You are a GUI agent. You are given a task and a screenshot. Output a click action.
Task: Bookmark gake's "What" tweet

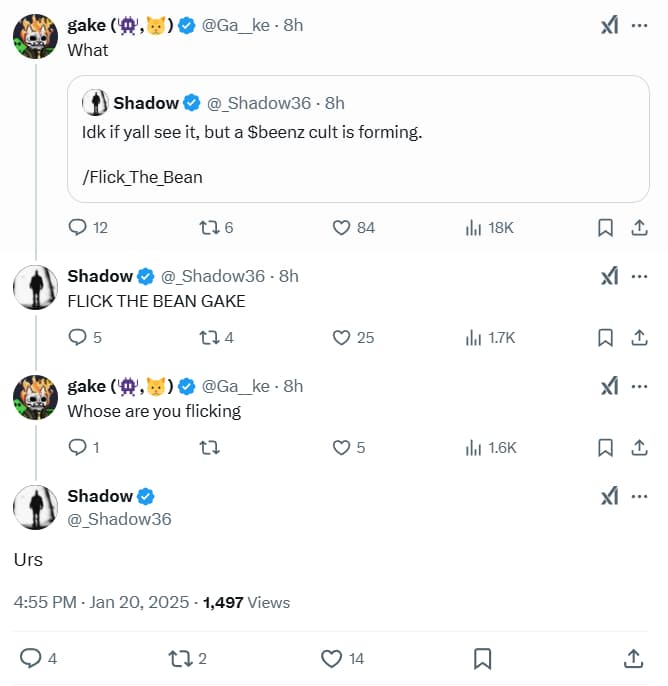605,228
